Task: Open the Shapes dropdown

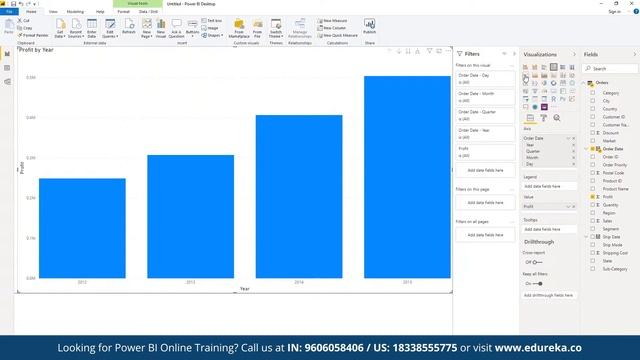Action: (x=213, y=36)
